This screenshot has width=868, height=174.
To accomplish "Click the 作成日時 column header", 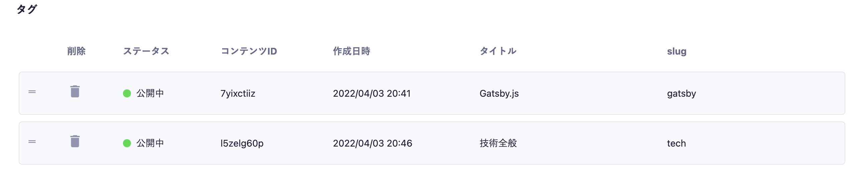I will [351, 51].
